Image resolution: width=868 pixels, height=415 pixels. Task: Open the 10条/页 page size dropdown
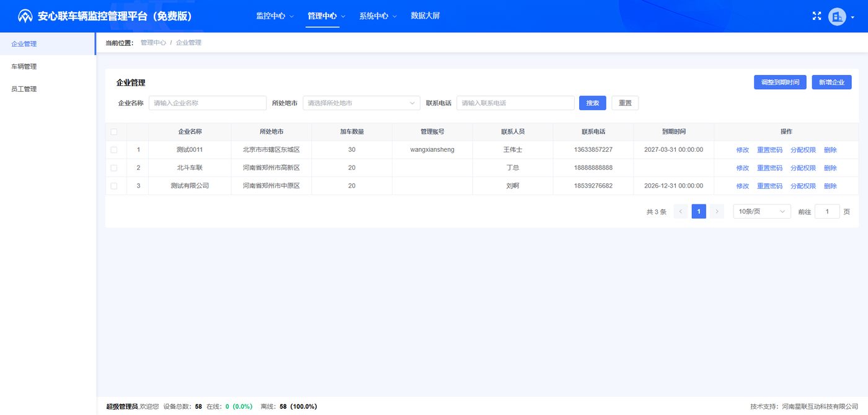click(762, 211)
